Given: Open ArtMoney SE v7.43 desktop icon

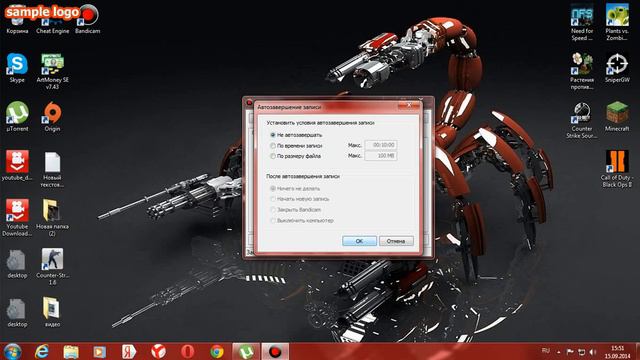Looking at the screenshot, I should (x=52, y=71).
